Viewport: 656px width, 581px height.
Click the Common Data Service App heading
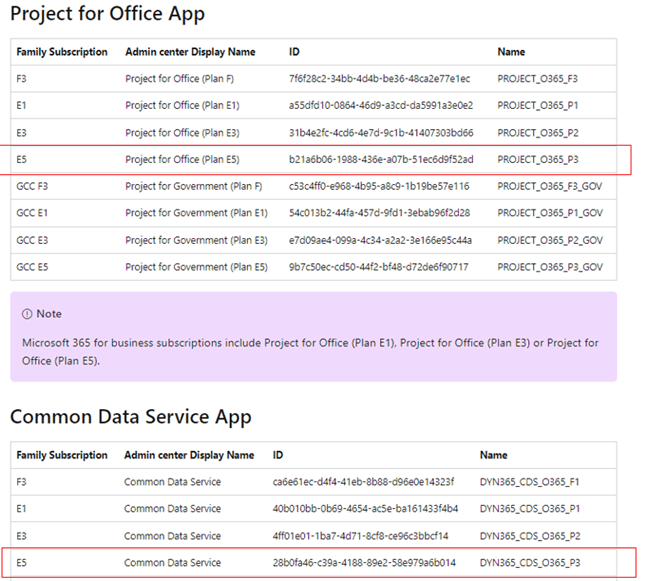[130, 417]
